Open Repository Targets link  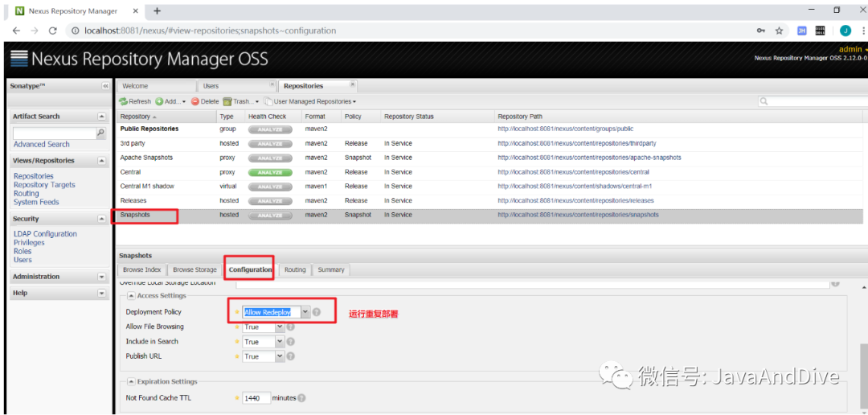pos(44,184)
